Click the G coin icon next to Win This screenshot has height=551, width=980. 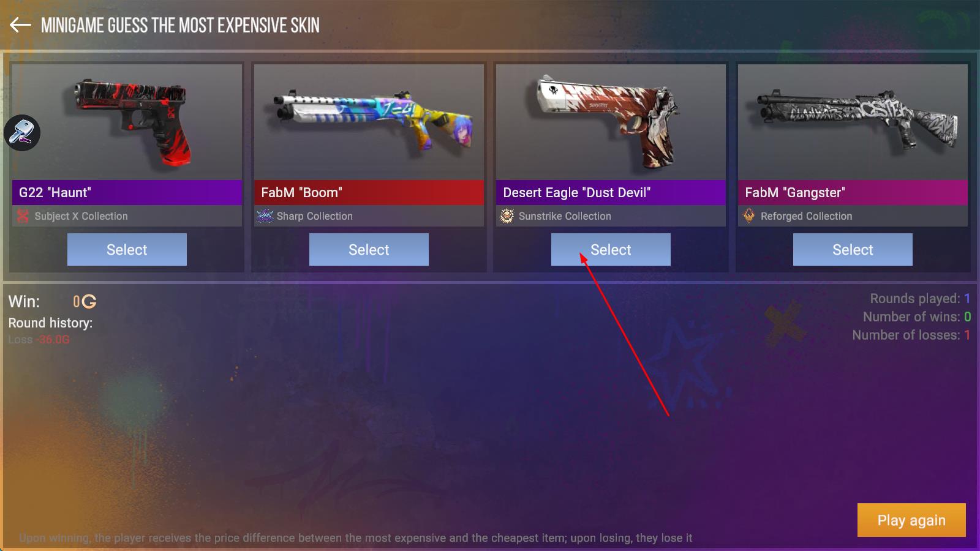pyautogui.click(x=89, y=301)
